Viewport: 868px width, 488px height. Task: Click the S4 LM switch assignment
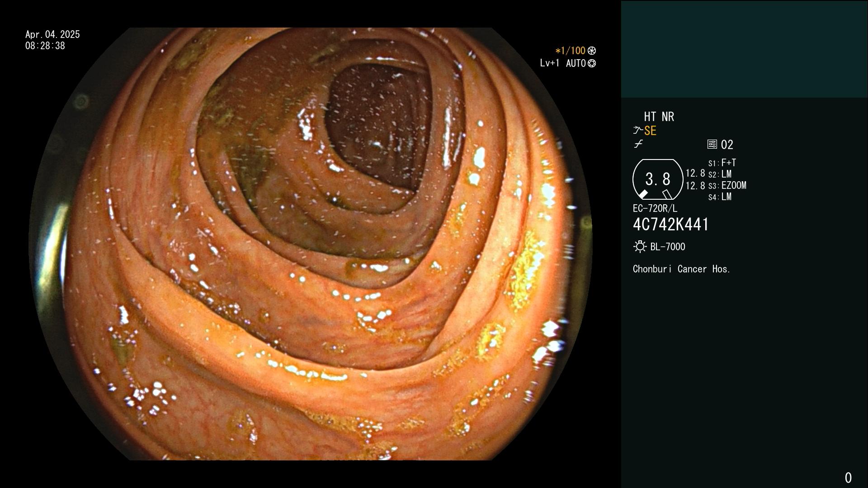[720, 197]
